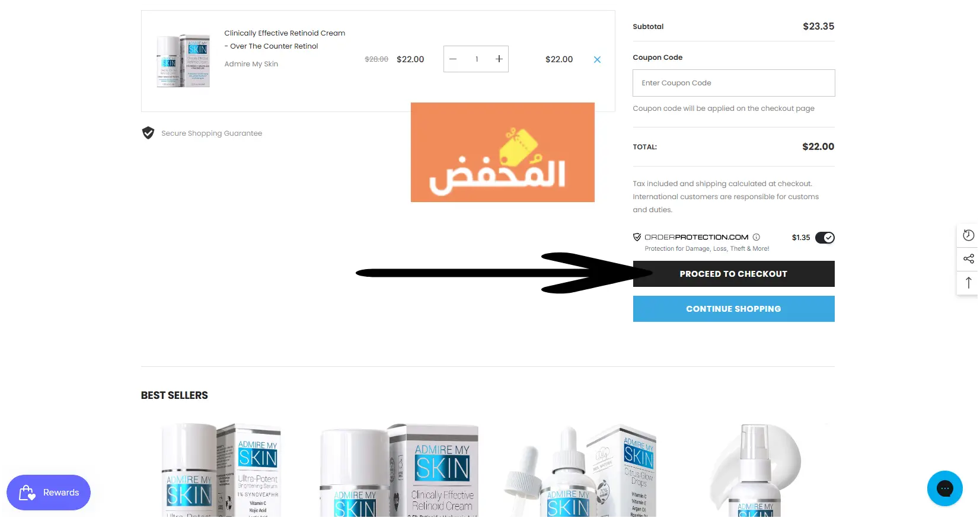Focus the Enter Coupon Code field
The image size is (980, 521).
click(733, 83)
